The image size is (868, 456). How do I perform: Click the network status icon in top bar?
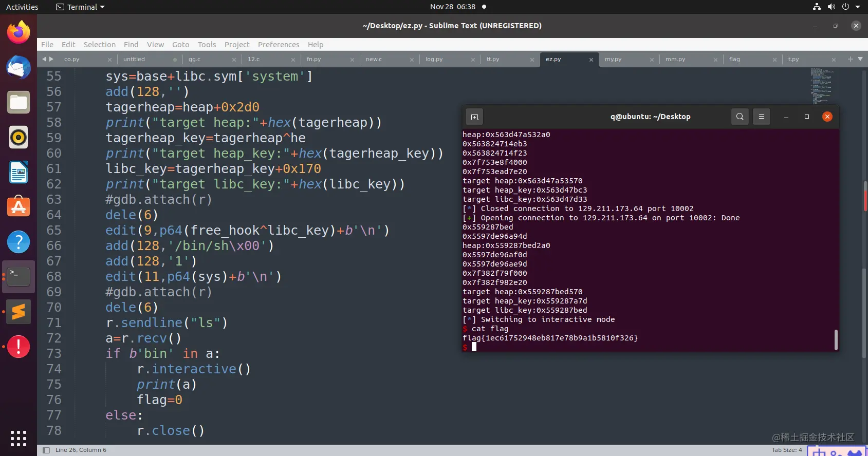point(817,7)
